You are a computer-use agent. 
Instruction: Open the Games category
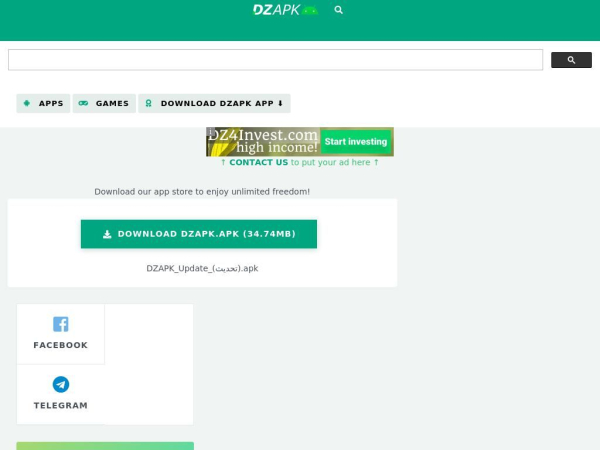coord(104,103)
